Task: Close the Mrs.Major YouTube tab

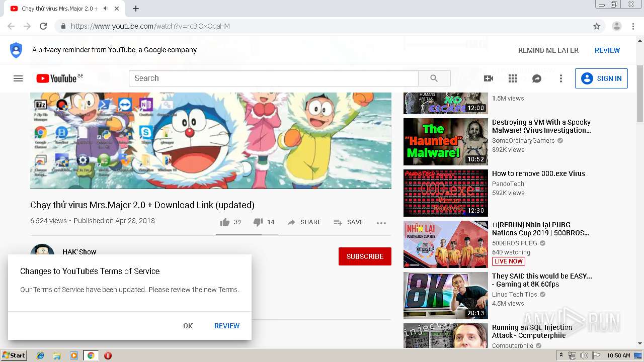Action: [117, 9]
